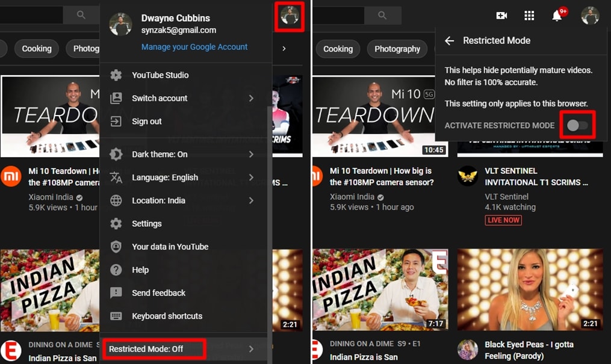Click the synzak5@gmail.com email text
This screenshot has width=611, height=364.
tap(178, 30)
